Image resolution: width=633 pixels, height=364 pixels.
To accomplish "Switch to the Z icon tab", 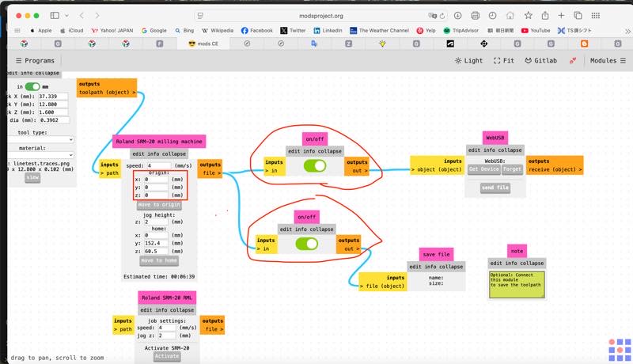I will click(348, 44).
